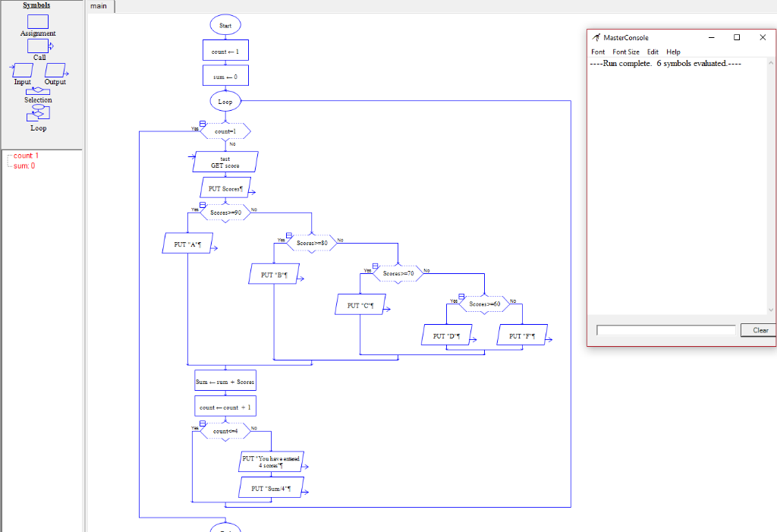777x532 pixels.
Task: Select the Output symbol in the Symbols panel
Action: coord(55,70)
